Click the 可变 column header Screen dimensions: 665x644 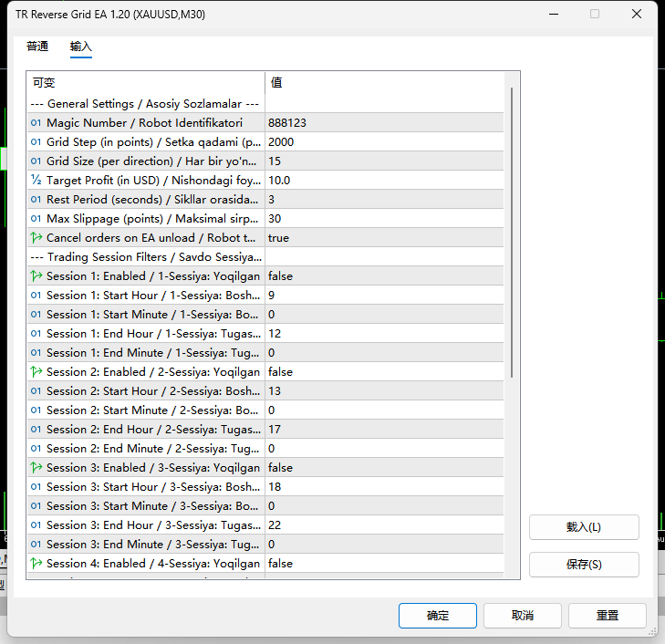click(x=146, y=83)
